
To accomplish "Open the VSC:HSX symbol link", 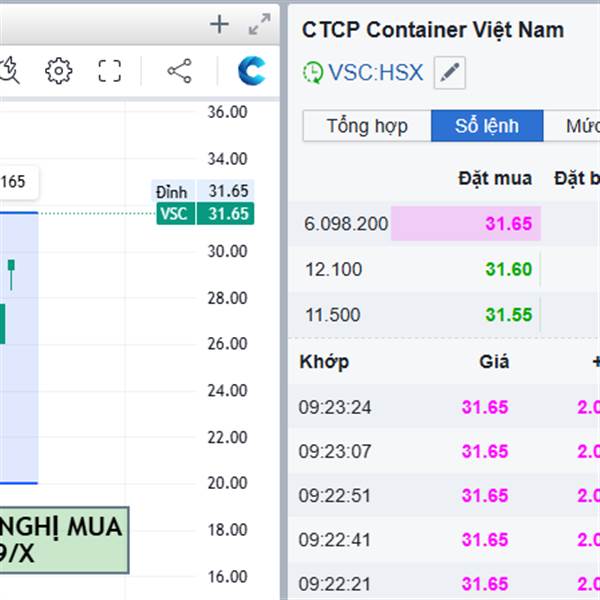I will point(376,72).
